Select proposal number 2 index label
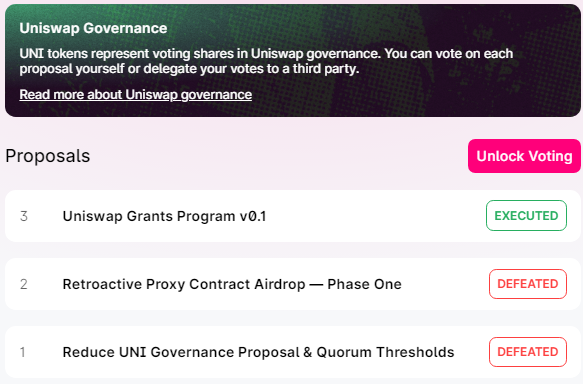Image resolution: width=583 pixels, height=384 pixels. click(24, 284)
